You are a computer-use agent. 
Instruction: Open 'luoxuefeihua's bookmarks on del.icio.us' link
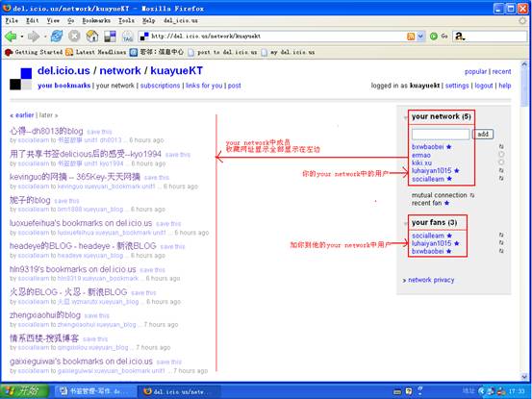coord(81,223)
